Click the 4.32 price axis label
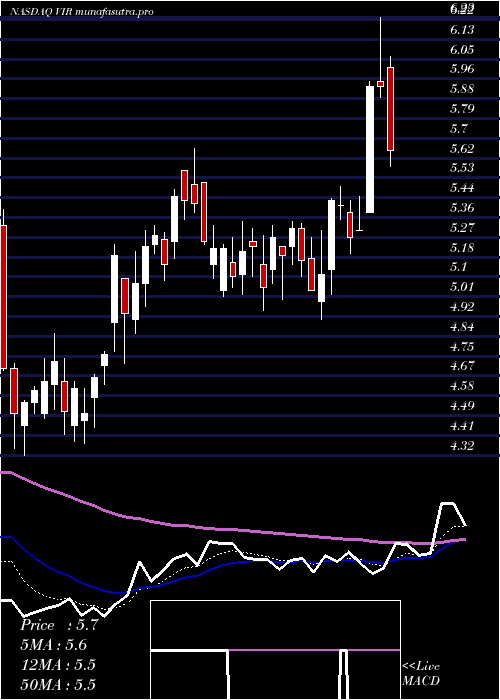The image size is (500, 700). click(462, 445)
